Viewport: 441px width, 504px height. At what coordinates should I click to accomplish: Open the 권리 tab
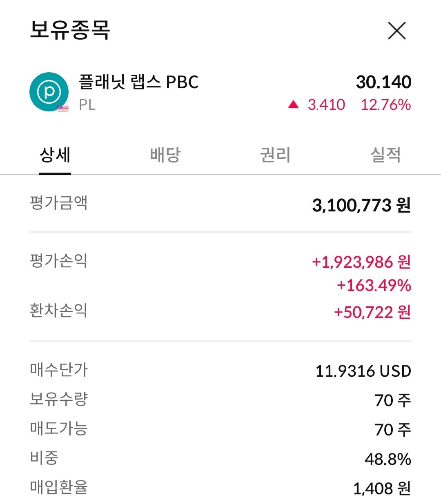(275, 155)
